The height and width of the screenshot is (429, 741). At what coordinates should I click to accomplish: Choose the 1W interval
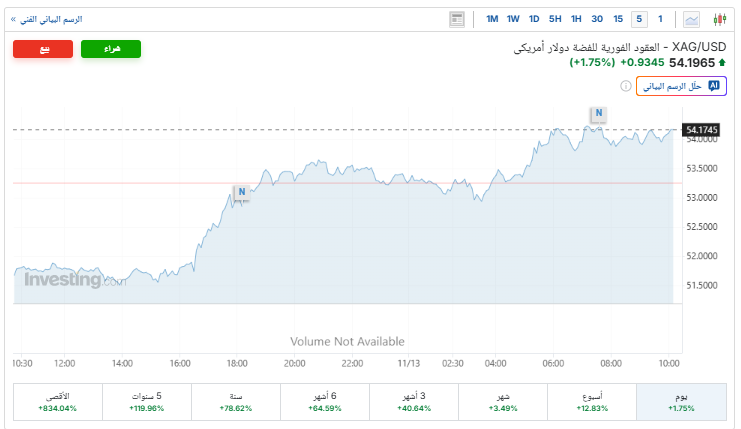click(513, 19)
